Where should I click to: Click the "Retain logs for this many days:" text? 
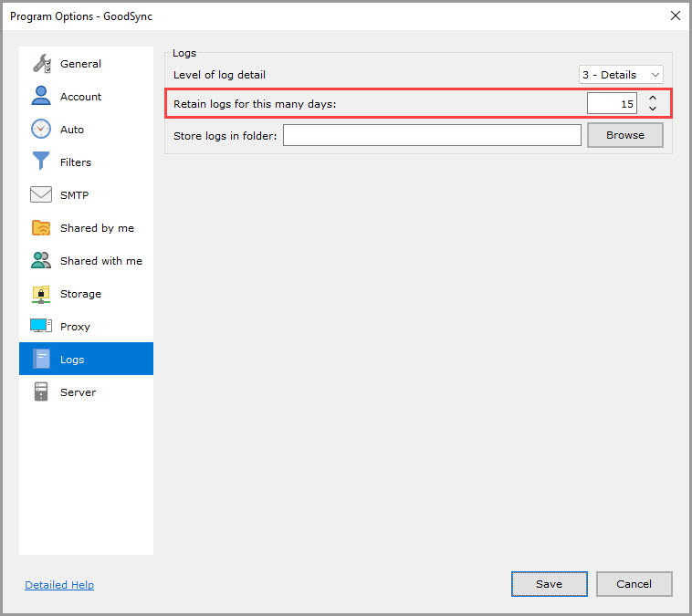255,104
